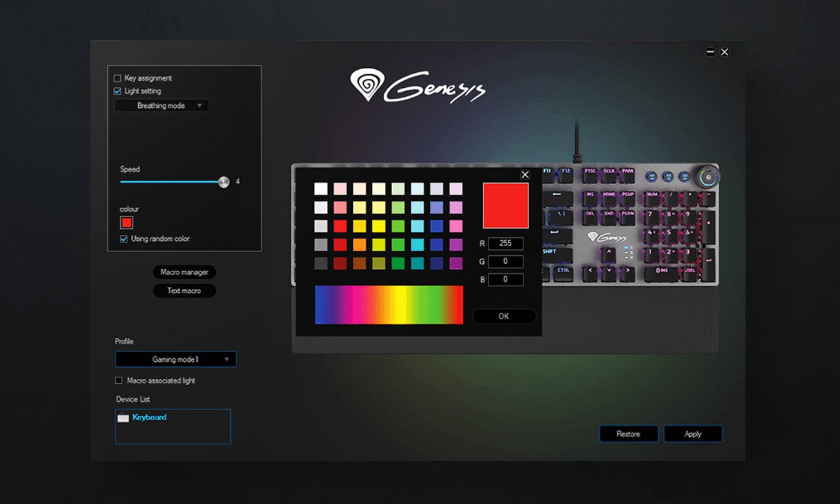Close the color picker dialog with X
Screen dimensions: 840x504
click(525, 174)
